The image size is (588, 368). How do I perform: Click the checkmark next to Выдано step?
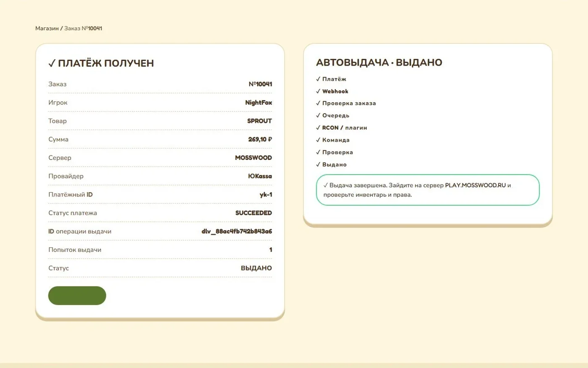coord(318,165)
